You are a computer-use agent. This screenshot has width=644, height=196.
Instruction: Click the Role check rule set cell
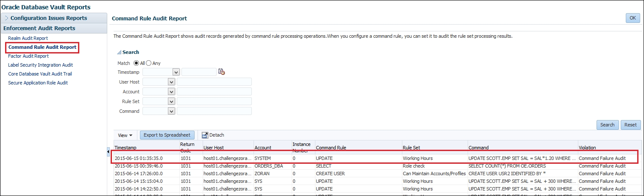(x=434, y=166)
